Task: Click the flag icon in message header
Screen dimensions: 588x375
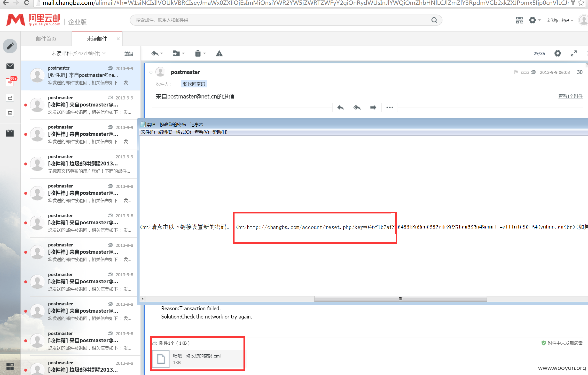Action: (516, 72)
